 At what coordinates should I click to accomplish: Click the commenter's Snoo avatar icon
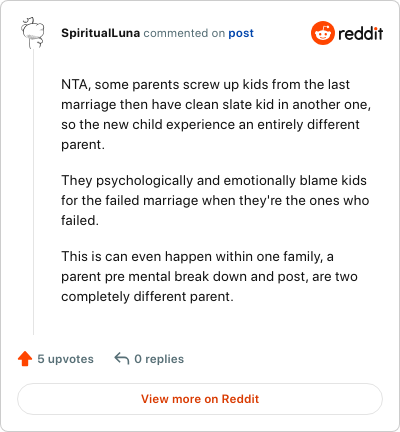(x=33, y=33)
